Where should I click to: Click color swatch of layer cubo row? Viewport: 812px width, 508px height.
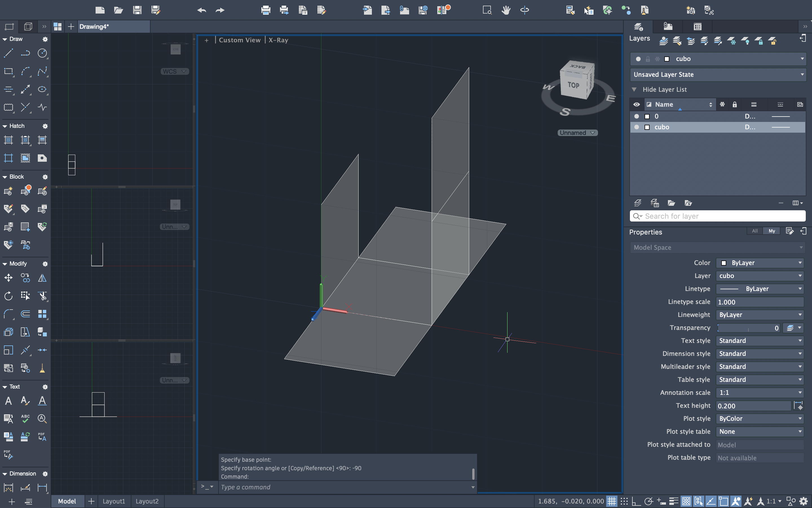point(647,127)
